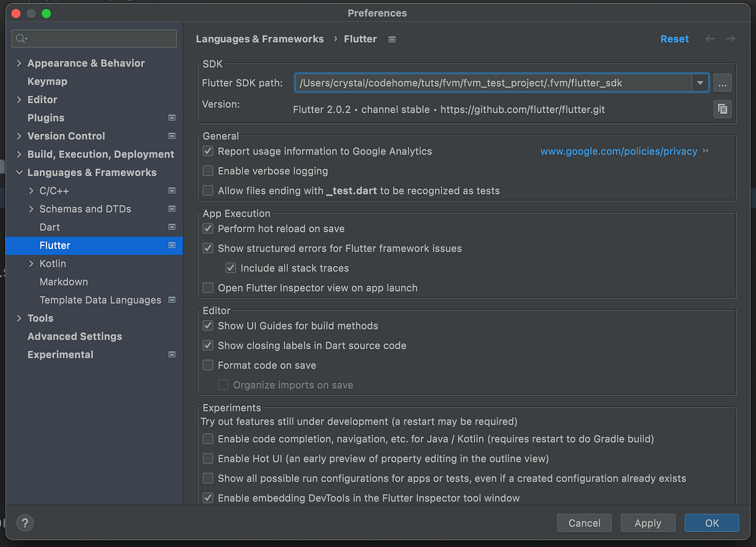756x547 pixels.
Task: Click project-level icon beside Dart
Action: point(172,227)
